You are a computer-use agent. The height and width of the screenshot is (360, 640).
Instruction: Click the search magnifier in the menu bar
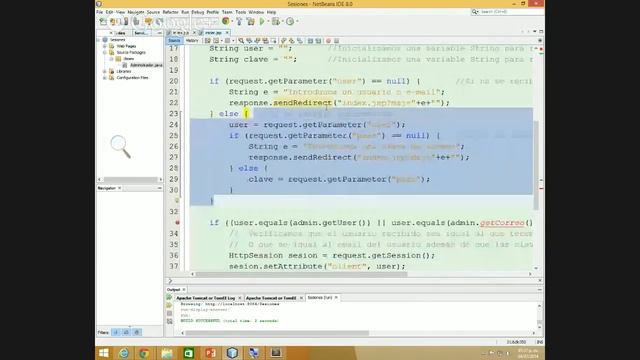pyautogui.click(x=475, y=12)
